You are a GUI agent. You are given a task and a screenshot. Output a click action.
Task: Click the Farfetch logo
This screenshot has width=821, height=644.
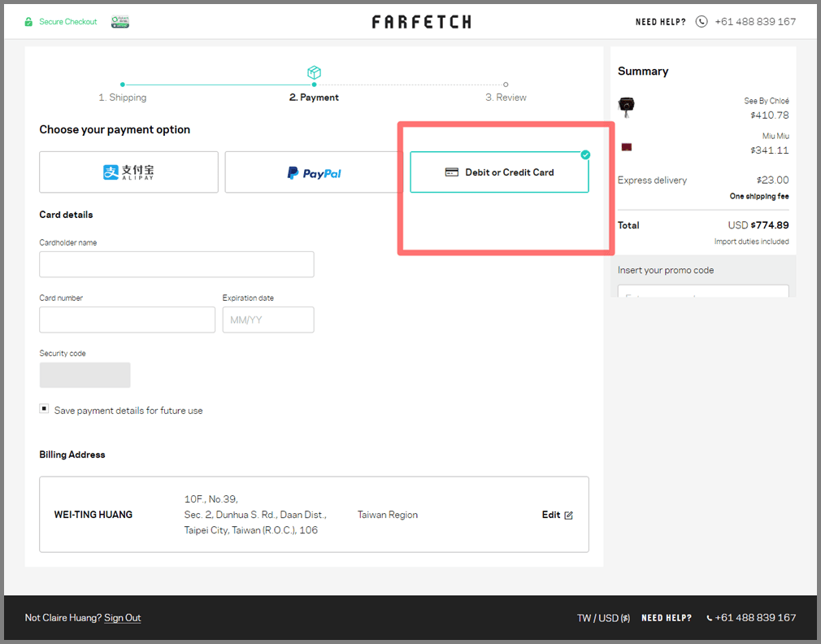click(x=421, y=22)
